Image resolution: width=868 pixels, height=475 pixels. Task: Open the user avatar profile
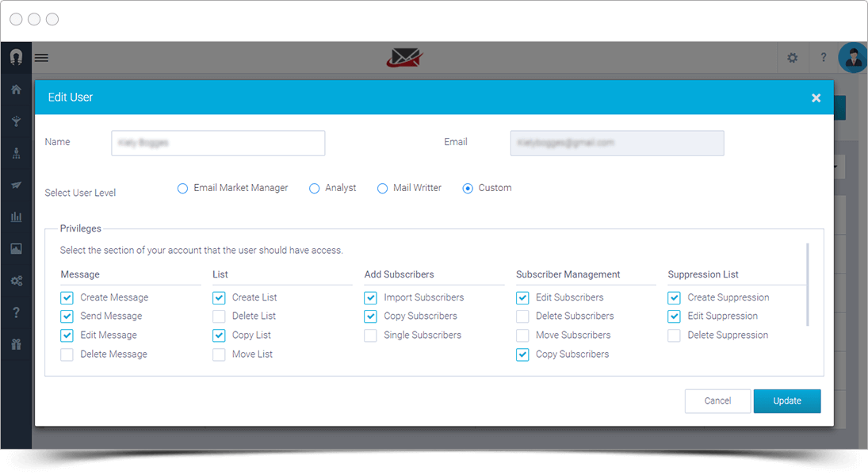[x=852, y=58]
